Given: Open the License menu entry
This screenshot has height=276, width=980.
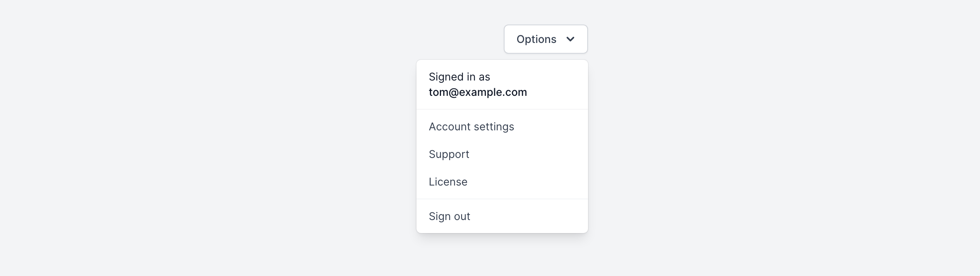Looking at the screenshot, I should [x=448, y=182].
